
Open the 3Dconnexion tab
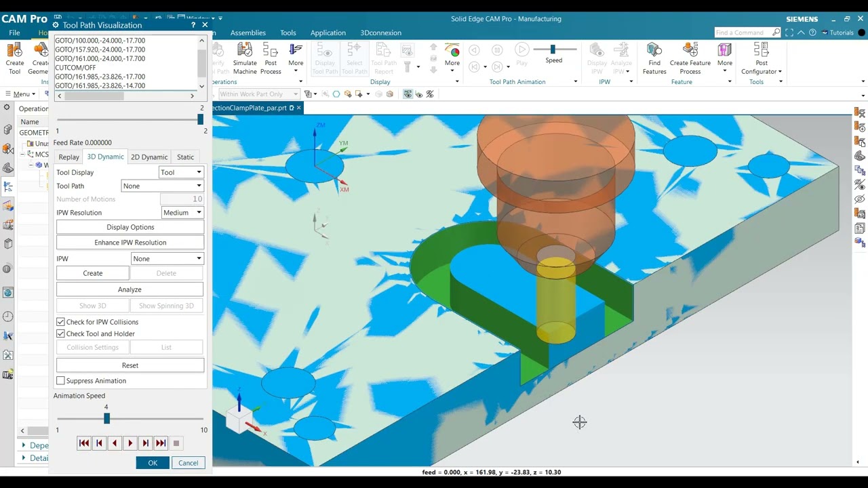[380, 33]
